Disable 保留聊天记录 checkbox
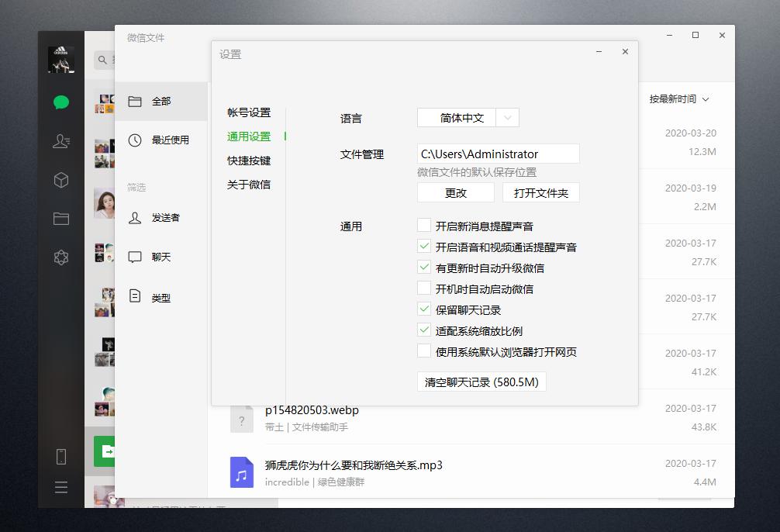Screen dimensions: 780x532 pos(424,307)
